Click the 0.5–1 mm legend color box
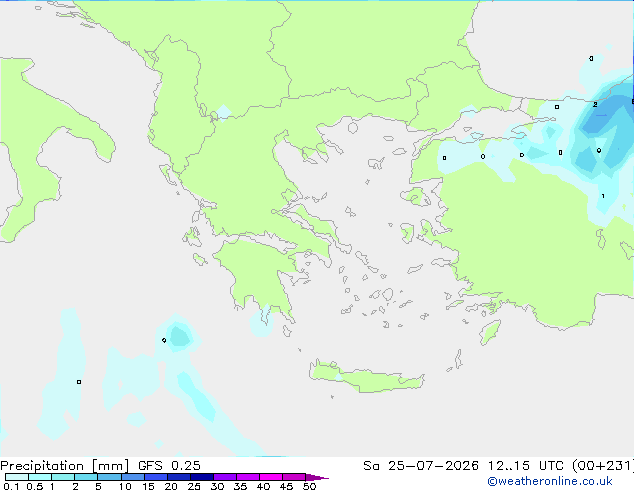634x490 pixels. coord(40,477)
